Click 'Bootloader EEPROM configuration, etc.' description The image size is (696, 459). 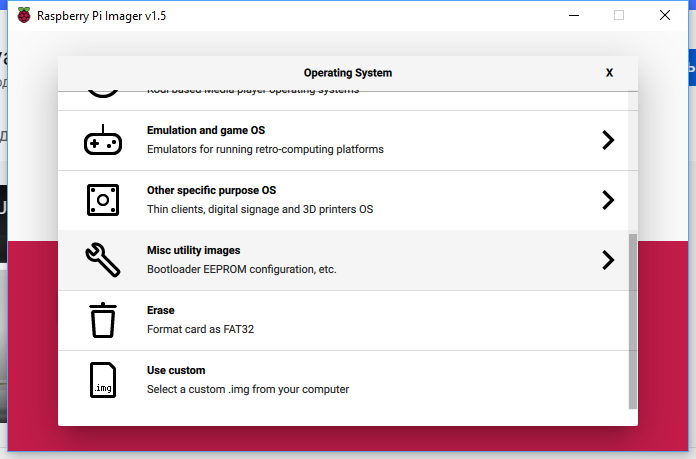coord(242,269)
